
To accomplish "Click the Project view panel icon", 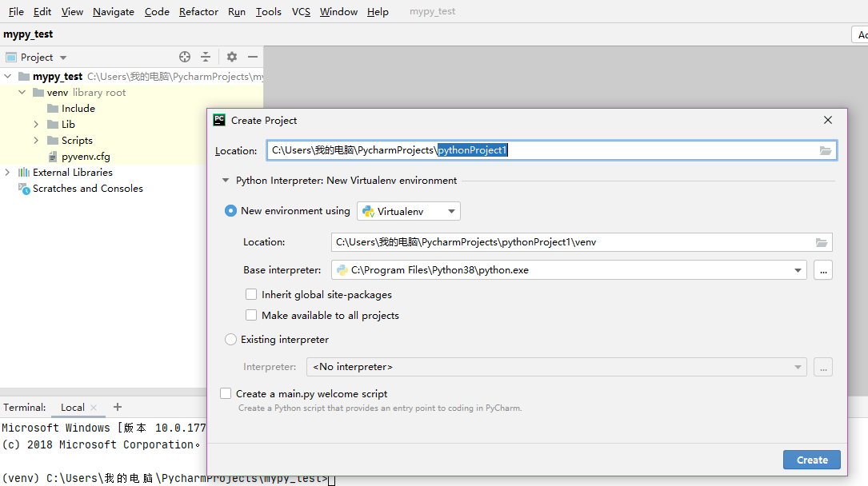I will pos(11,58).
